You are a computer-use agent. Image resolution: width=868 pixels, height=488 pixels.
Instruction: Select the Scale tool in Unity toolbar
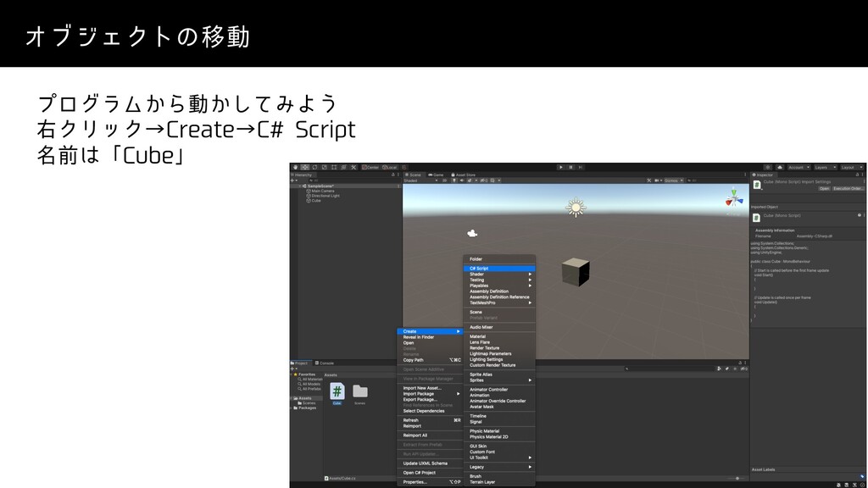(325, 167)
